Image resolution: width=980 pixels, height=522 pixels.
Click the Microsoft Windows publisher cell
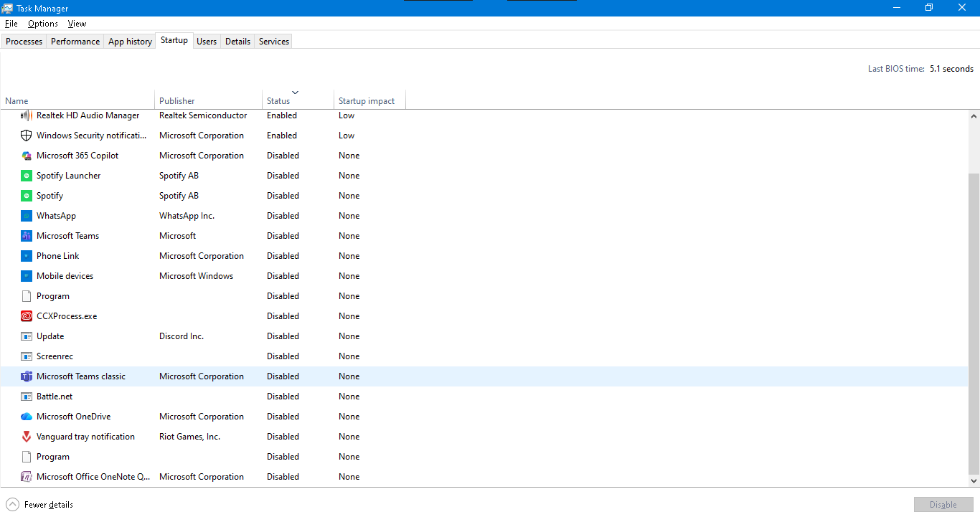coord(196,276)
